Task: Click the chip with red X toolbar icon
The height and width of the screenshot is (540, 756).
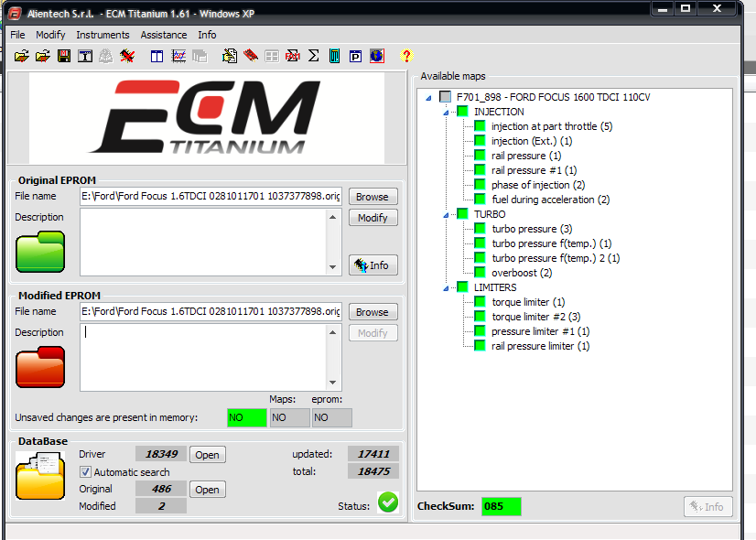Action: point(127,57)
